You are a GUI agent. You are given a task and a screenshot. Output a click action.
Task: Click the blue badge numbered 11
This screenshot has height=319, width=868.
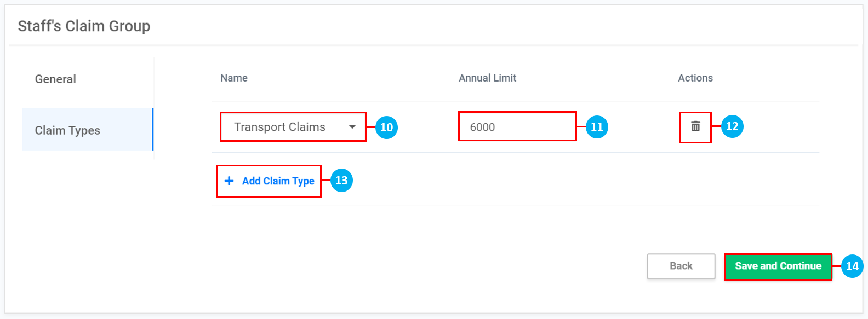tap(597, 127)
